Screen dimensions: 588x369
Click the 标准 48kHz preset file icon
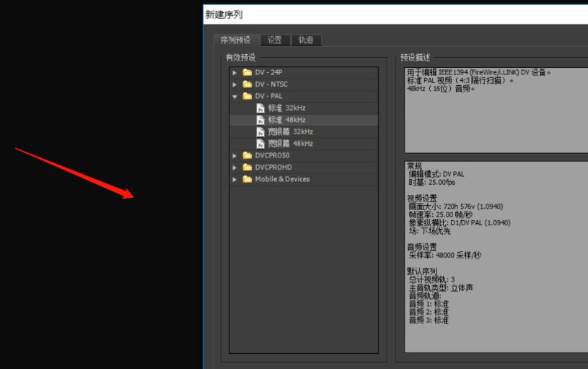(x=260, y=120)
